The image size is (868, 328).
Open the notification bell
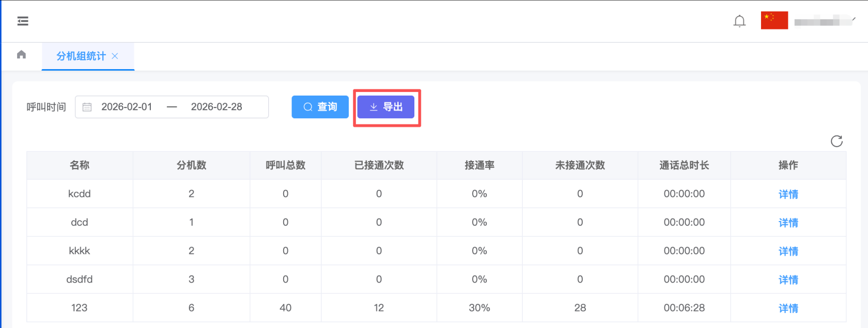click(739, 21)
